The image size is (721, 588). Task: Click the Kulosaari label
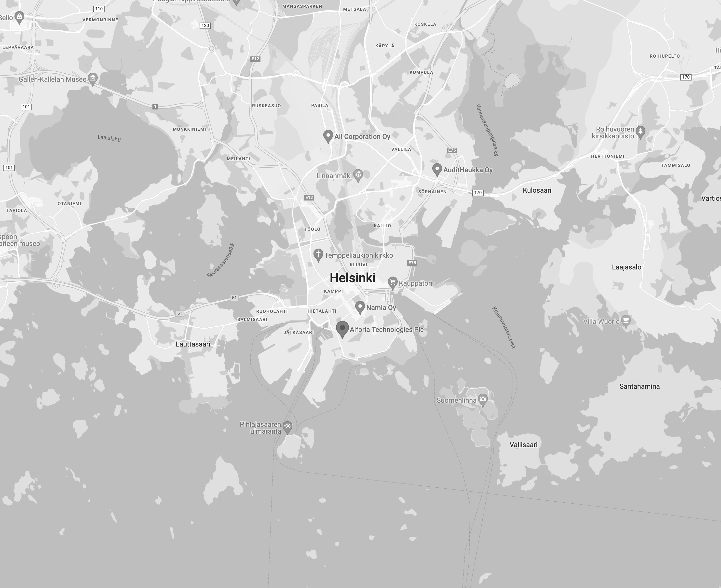[x=537, y=190]
